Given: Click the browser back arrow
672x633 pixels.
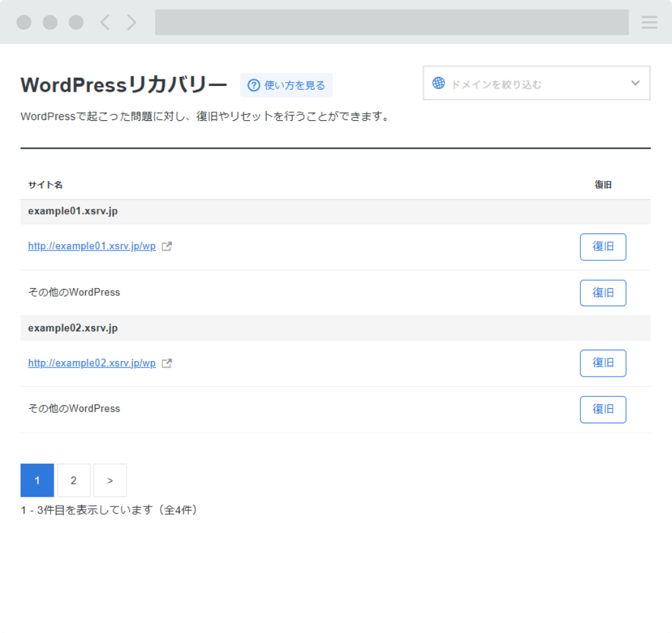Looking at the screenshot, I should click(105, 23).
